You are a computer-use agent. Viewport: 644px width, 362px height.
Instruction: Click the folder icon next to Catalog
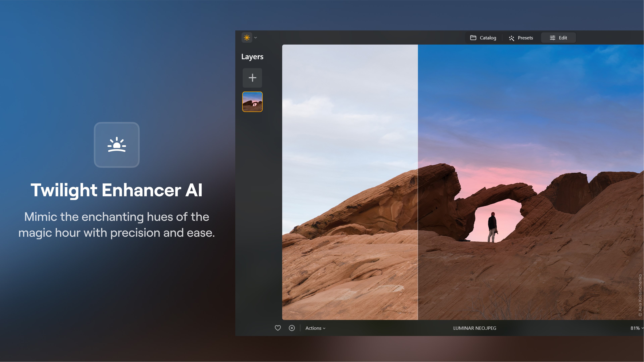(x=473, y=38)
